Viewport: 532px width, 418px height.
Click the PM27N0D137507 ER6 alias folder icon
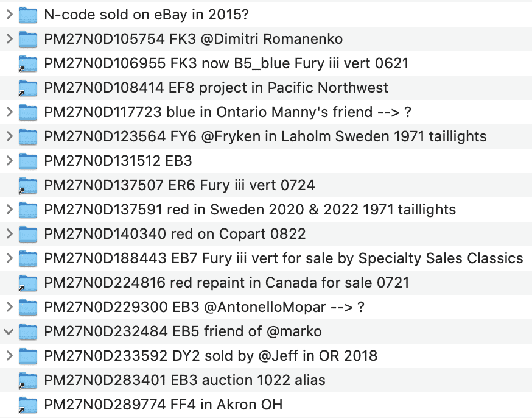point(28,185)
